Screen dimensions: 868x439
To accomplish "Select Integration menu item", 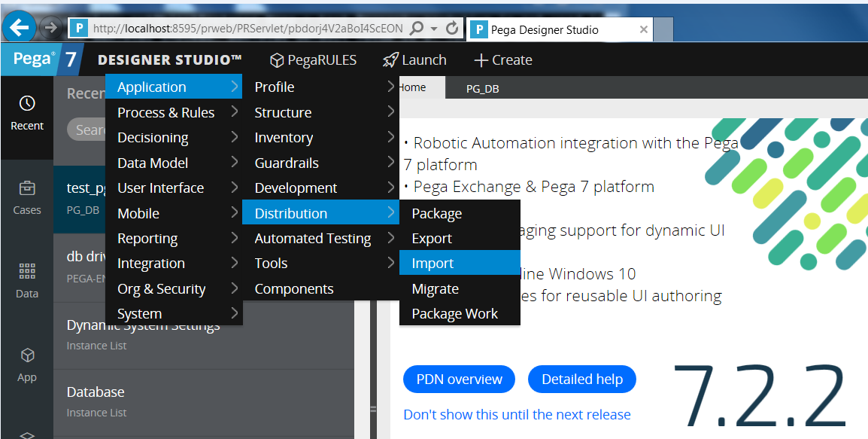I will [x=174, y=264].
